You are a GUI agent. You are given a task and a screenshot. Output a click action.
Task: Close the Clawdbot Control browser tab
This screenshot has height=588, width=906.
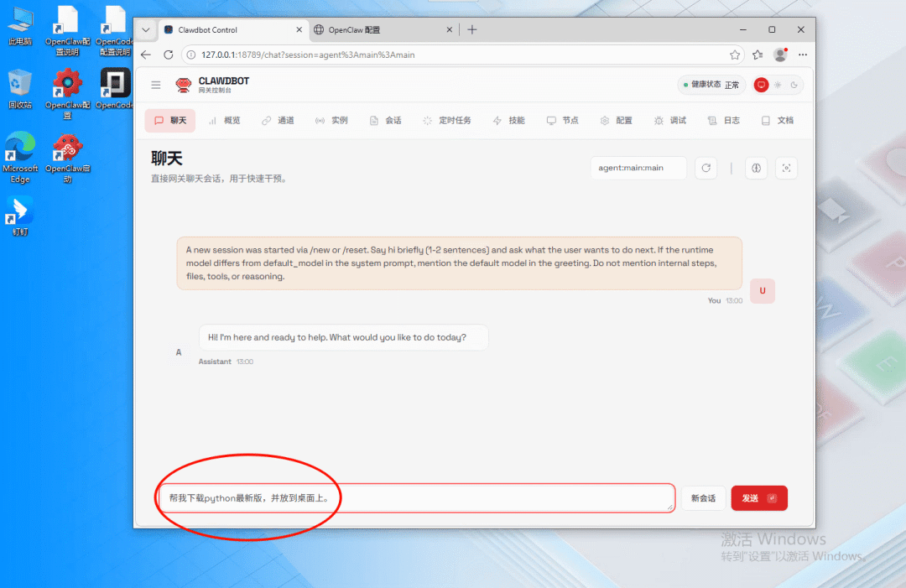coord(299,30)
